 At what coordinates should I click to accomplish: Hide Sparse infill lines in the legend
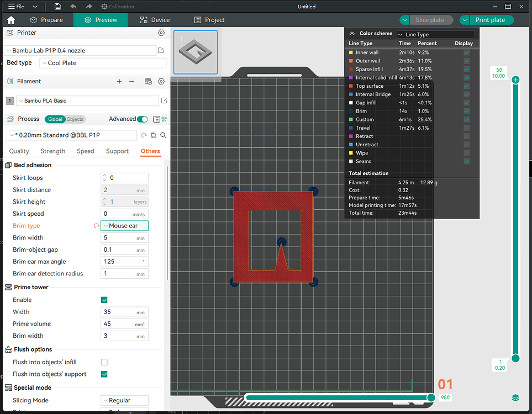coord(466,69)
